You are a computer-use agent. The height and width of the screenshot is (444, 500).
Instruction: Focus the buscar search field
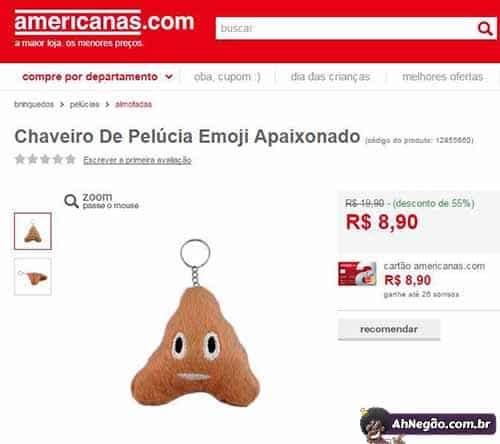click(x=345, y=28)
